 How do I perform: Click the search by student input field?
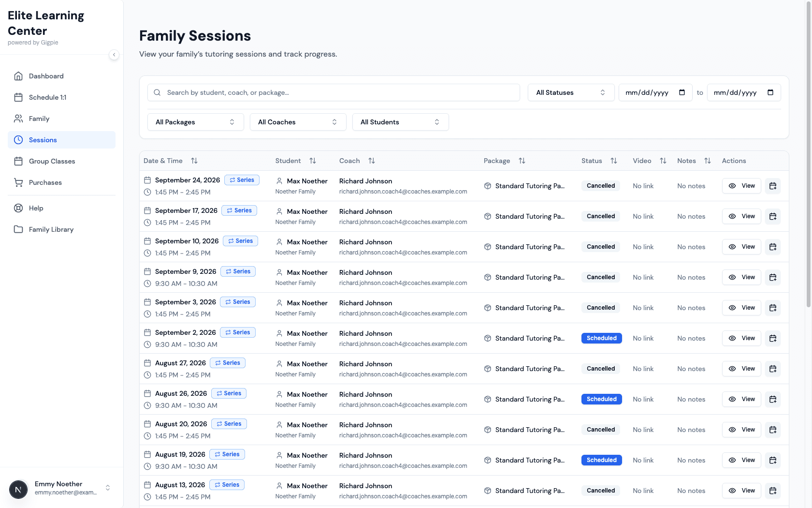(x=333, y=92)
